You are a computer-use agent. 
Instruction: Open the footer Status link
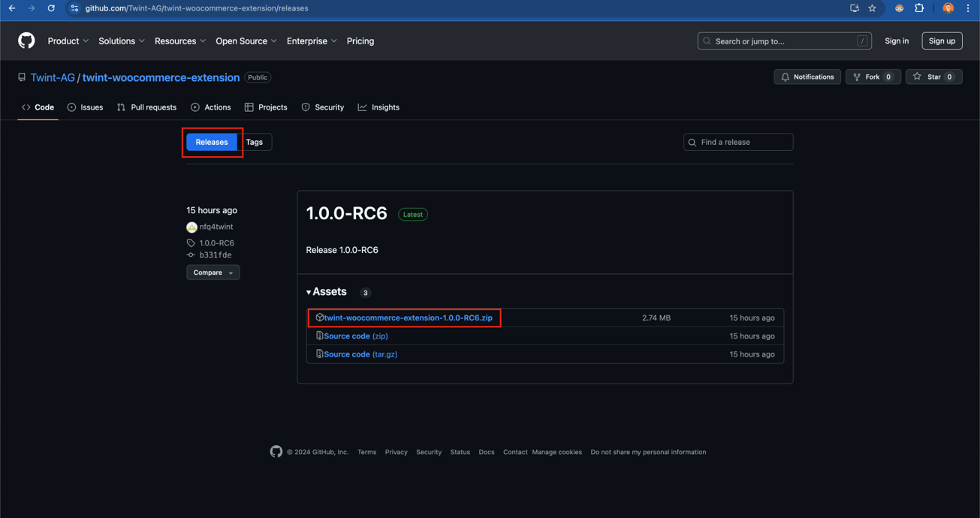pos(460,452)
